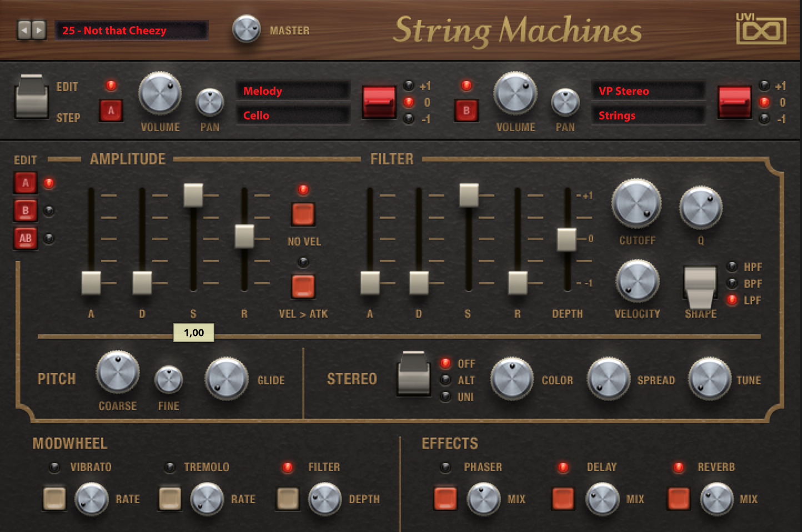This screenshot has width=802, height=532.
Task: Click amplitude Attack slider handle
Action: click(91, 283)
